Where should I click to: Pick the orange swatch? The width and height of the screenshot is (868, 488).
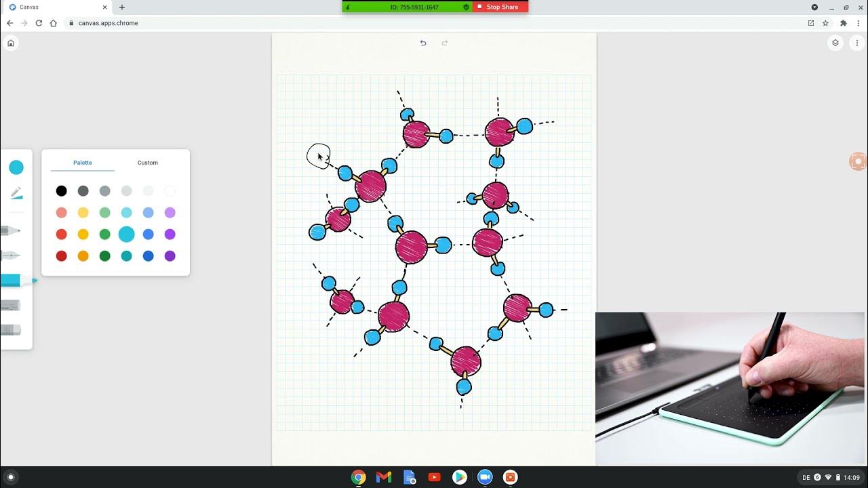83,256
